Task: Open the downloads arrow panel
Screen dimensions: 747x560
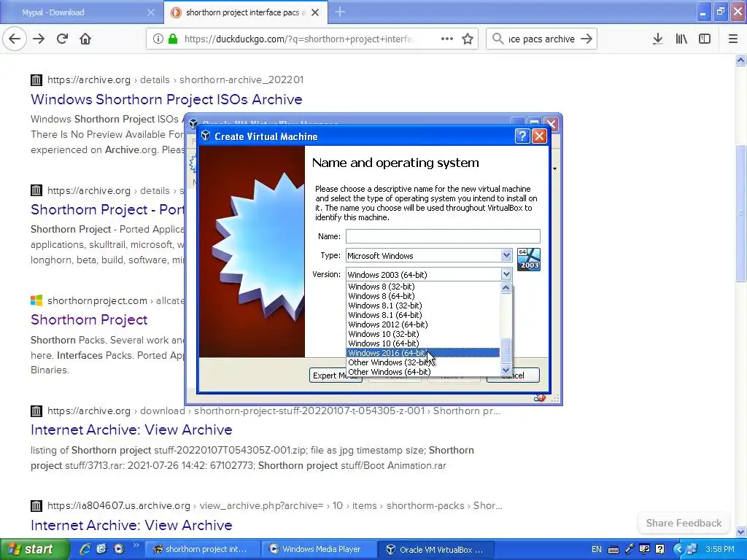Action: click(657, 39)
